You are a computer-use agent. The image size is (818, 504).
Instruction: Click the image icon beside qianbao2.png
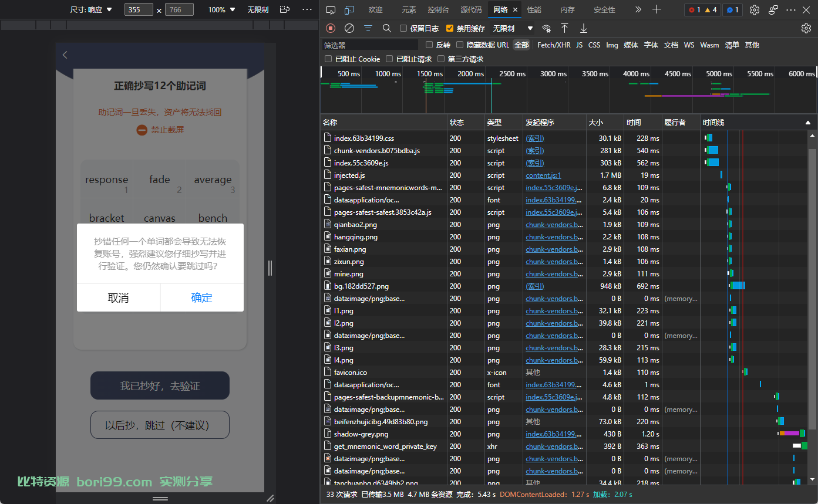pos(328,224)
